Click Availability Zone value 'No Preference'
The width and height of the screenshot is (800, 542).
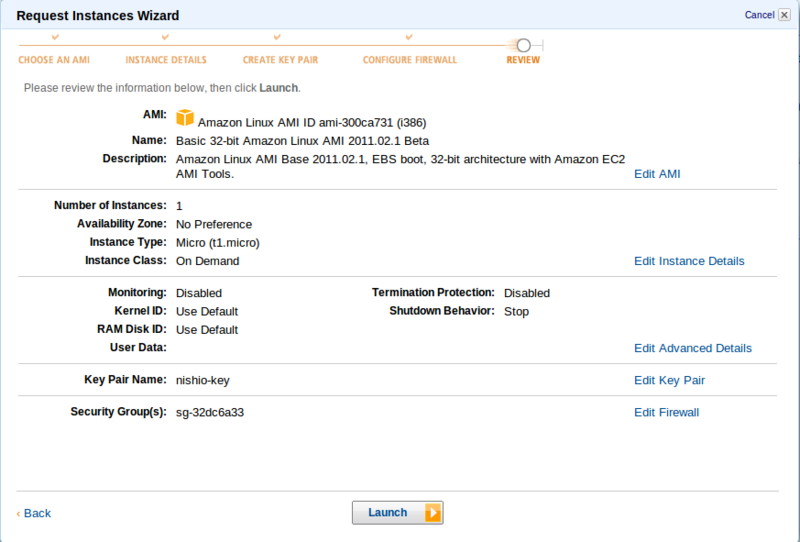tap(214, 224)
